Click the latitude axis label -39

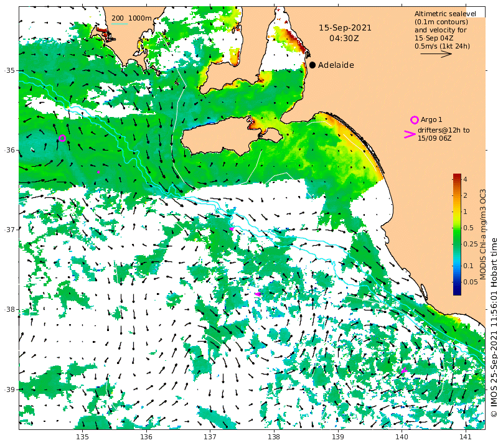click(10, 390)
